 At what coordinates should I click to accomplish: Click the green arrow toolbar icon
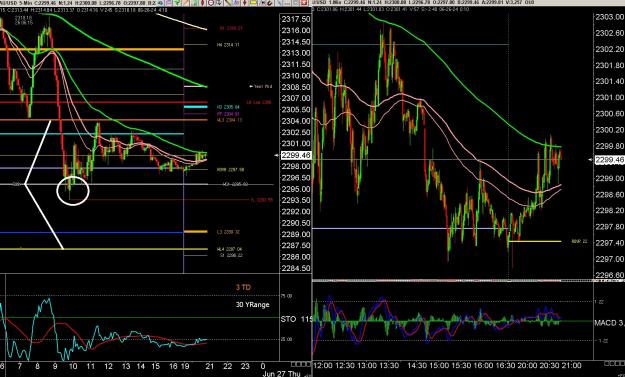click(x=178, y=2)
